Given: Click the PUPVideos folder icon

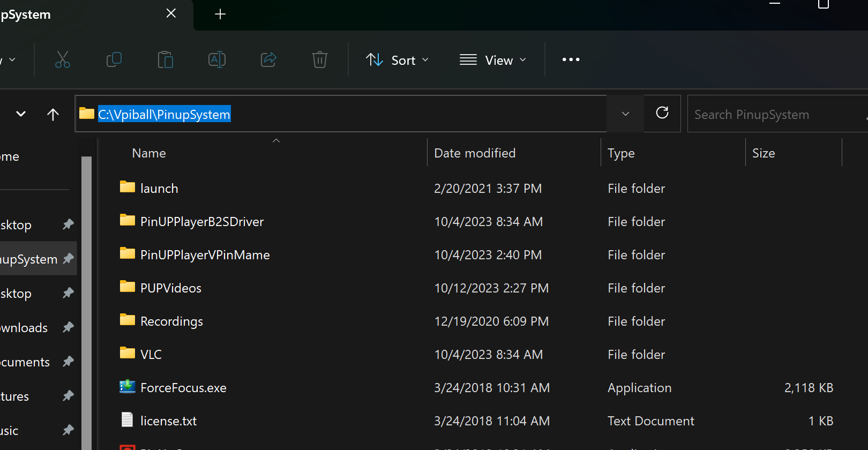Looking at the screenshot, I should coord(127,287).
